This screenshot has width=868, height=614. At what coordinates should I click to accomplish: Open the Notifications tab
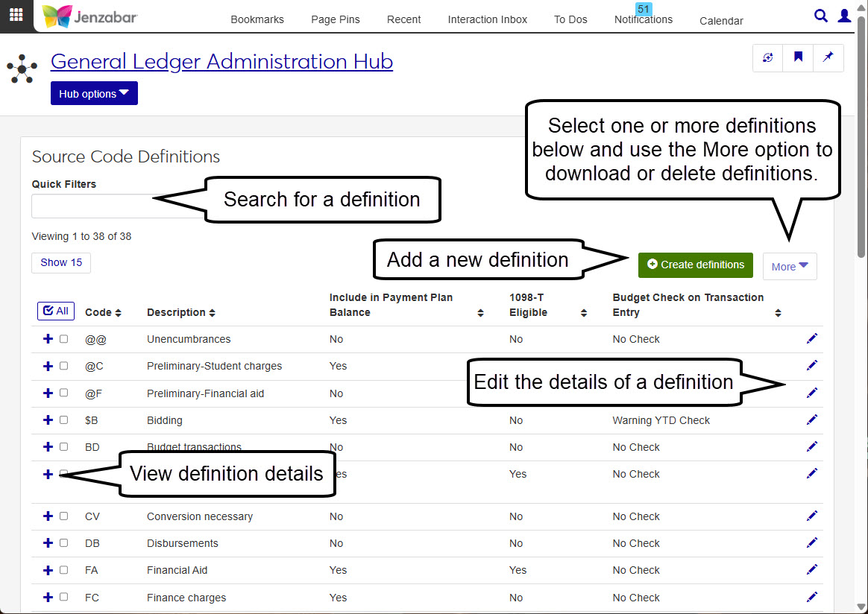pyautogui.click(x=643, y=19)
